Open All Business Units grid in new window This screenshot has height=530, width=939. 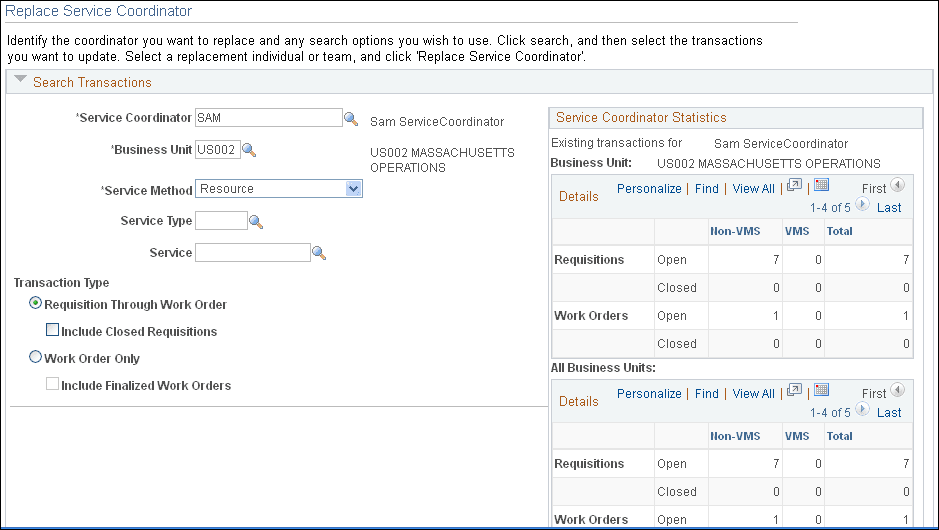[794, 390]
